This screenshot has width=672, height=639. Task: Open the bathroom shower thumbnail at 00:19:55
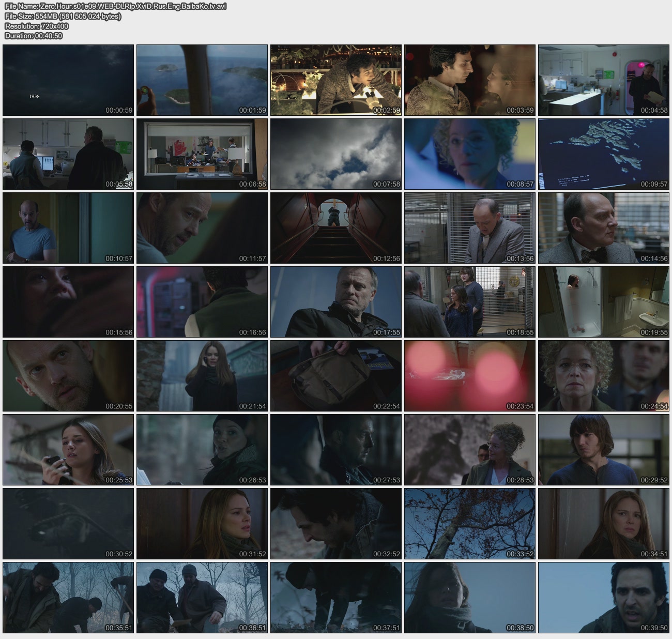click(604, 302)
